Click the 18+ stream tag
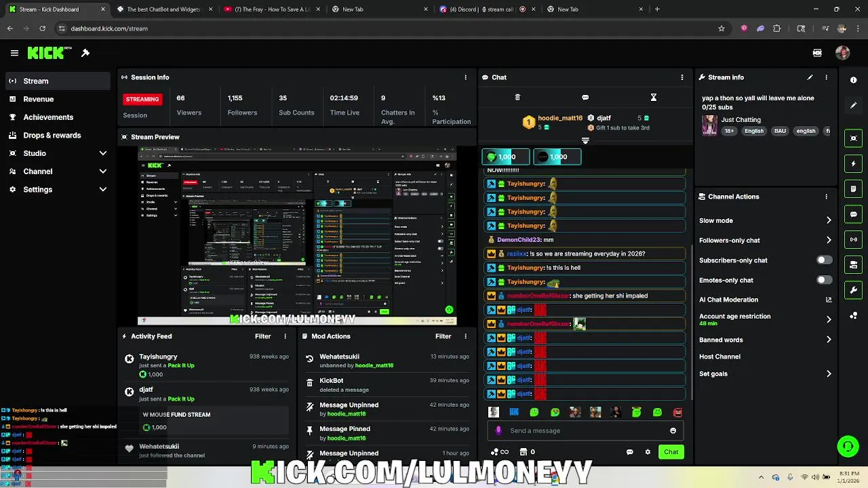Screen dimensions: 868x488 [729, 131]
